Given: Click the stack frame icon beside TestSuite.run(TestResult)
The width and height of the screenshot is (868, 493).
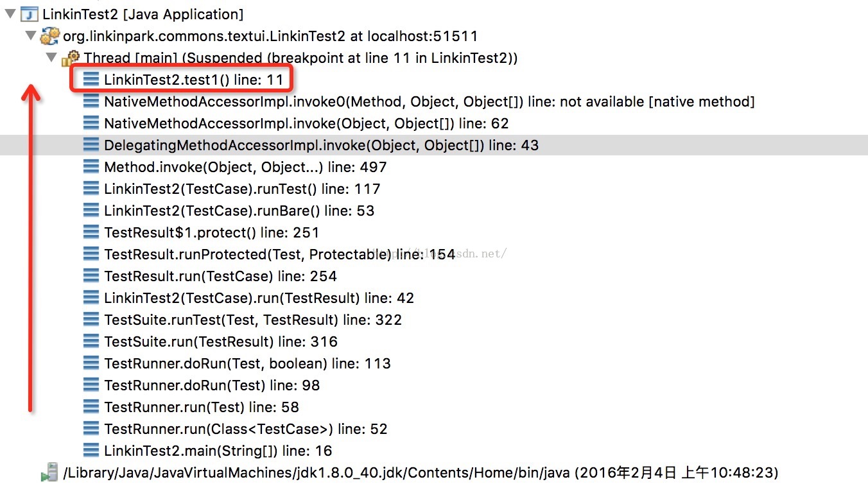Looking at the screenshot, I should [x=91, y=342].
